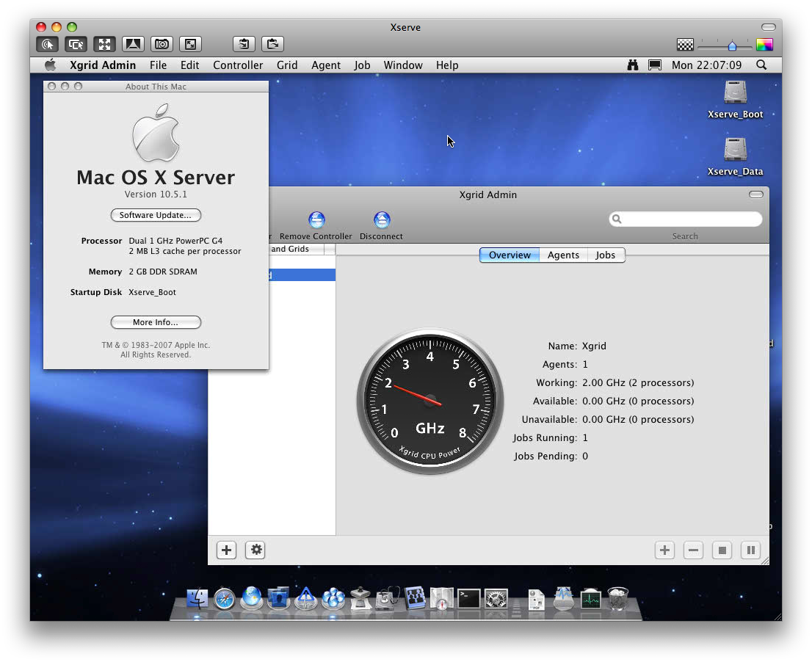
Task: Toggle share mouse control mode button
Action: pos(76,45)
